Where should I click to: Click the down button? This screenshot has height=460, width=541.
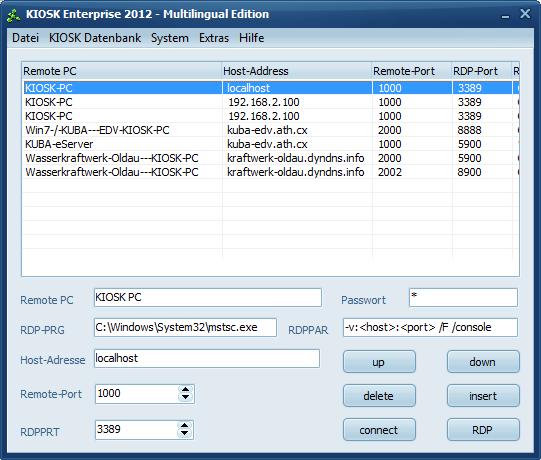coord(483,362)
